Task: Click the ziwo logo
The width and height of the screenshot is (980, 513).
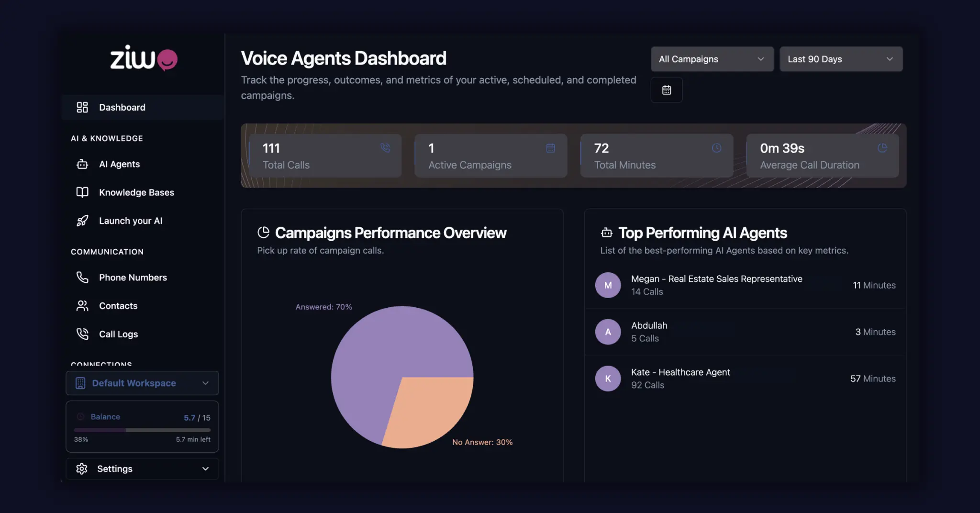Action: (x=144, y=58)
